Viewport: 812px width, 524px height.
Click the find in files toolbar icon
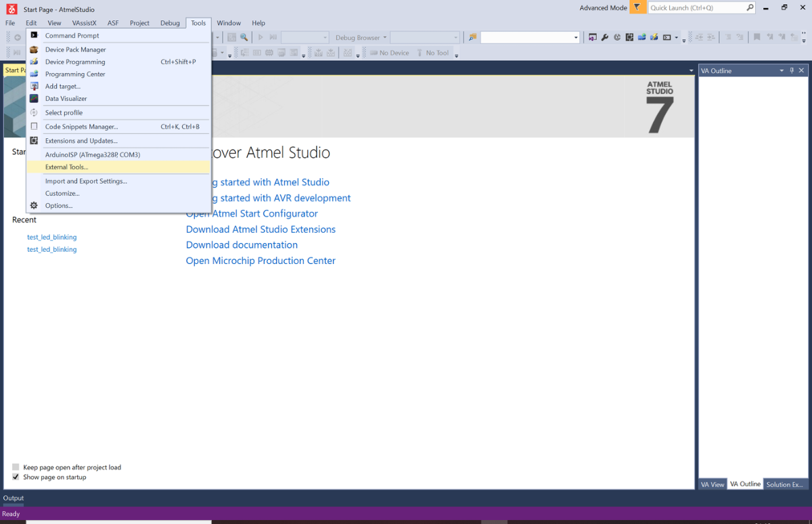tap(472, 37)
